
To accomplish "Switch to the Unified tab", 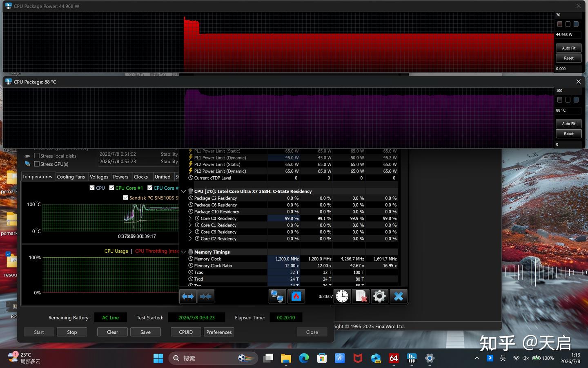I will [163, 177].
